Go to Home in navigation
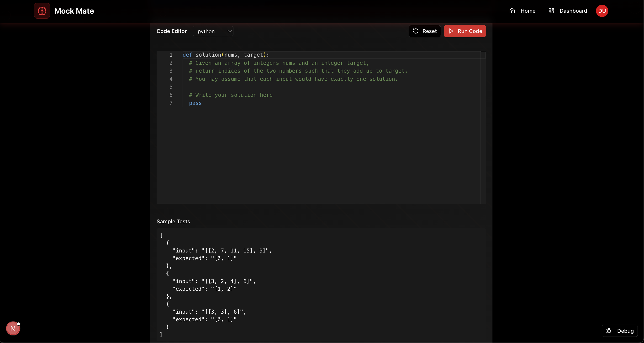This screenshot has width=644, height=343. pos(528,11)
